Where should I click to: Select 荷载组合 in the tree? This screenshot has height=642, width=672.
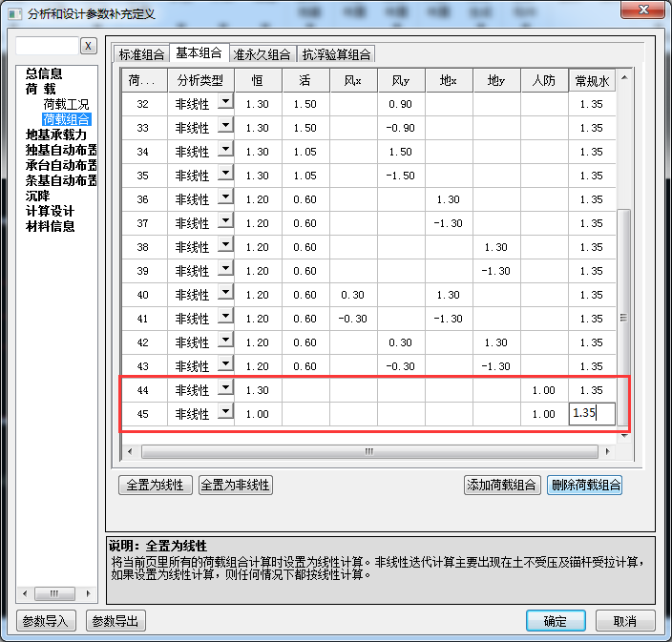tap(67, 119)
